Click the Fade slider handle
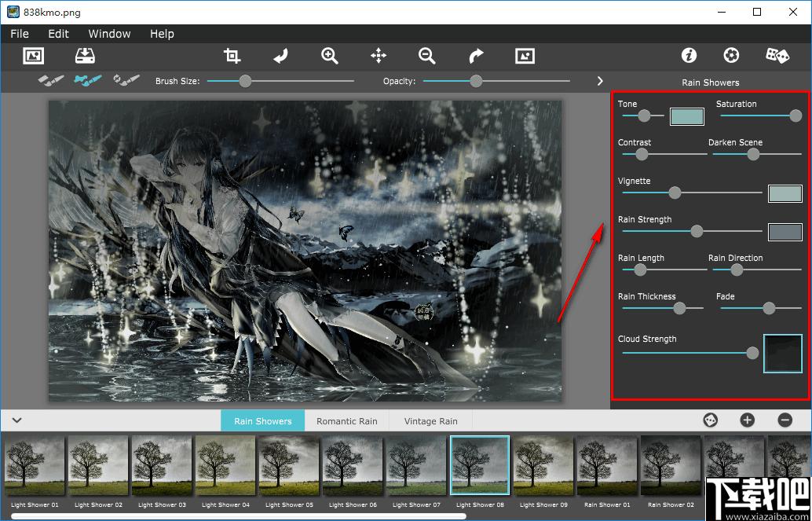Screen dimensions: 812x521 coord(769,309)
